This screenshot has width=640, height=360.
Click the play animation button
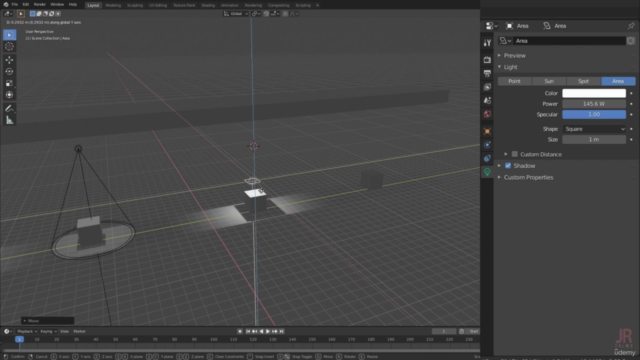(268, 331)
